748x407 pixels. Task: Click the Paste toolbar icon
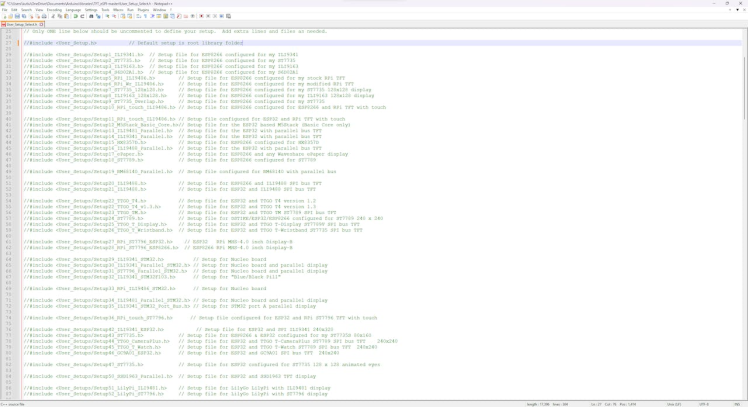click(x=66, y=16)
